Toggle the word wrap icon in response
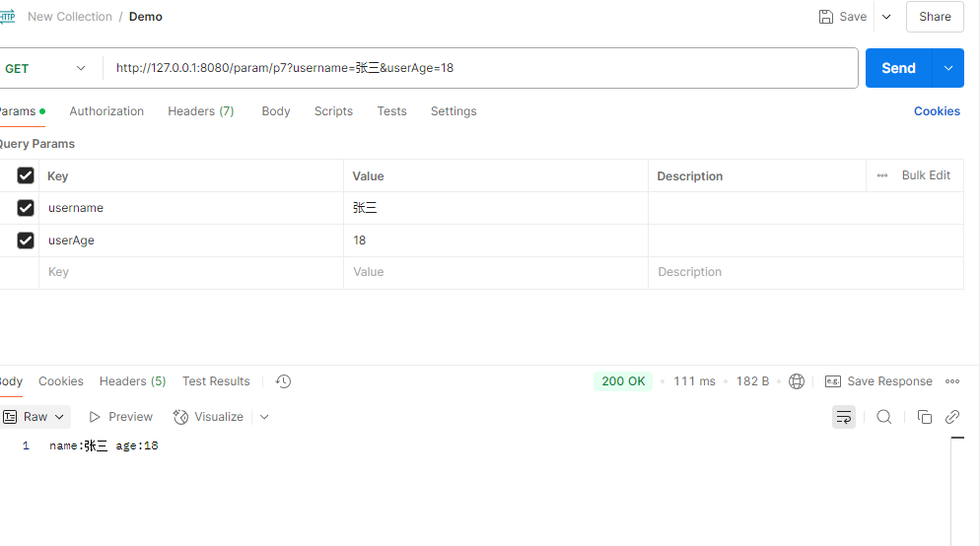The height and width of the screenshot is (546, 980). point(844,417)
